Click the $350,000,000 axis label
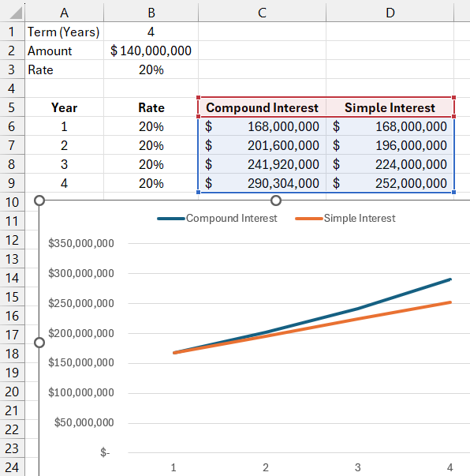 [81, 243]
